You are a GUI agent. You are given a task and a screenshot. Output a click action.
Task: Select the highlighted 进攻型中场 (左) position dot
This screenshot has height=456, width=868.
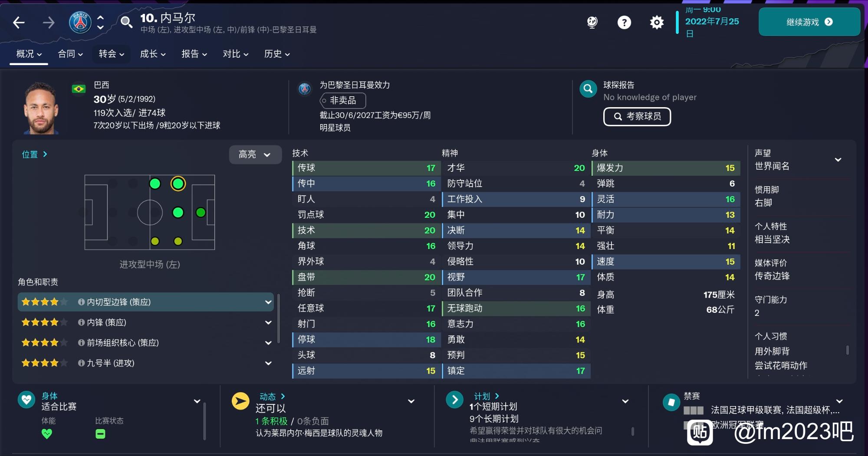[178, 184]
